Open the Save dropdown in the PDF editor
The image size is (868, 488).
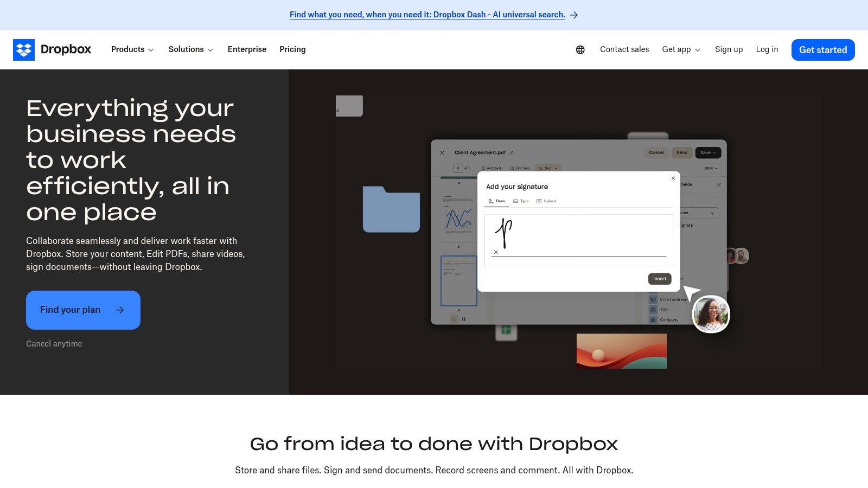[x=708, y=153]
